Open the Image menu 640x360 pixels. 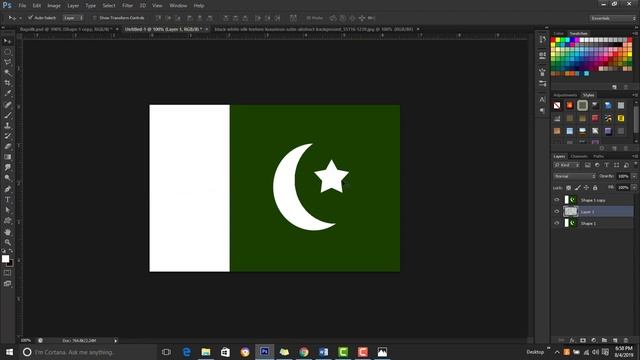[x=54, y=6]
